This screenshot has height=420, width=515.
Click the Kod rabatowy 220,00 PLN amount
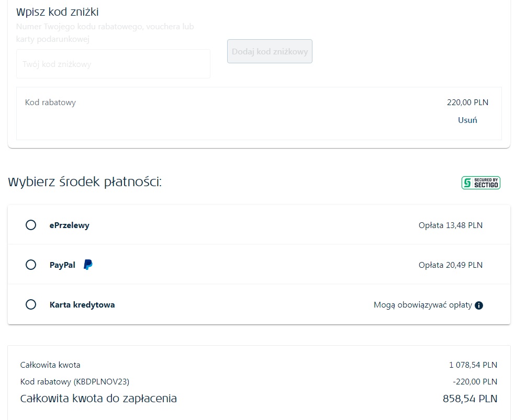tap(468, 103)
